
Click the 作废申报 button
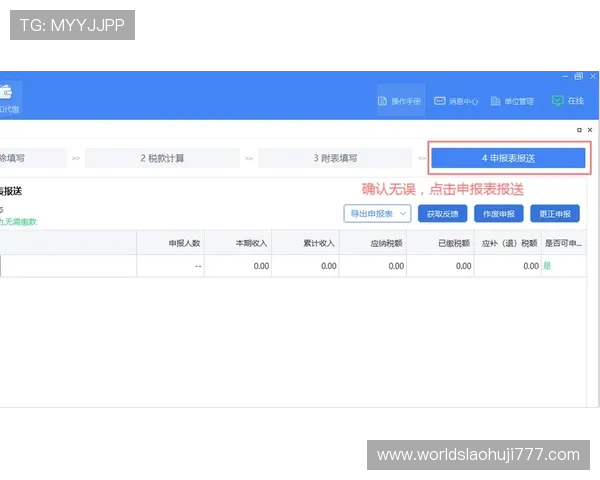click(499, 214)
